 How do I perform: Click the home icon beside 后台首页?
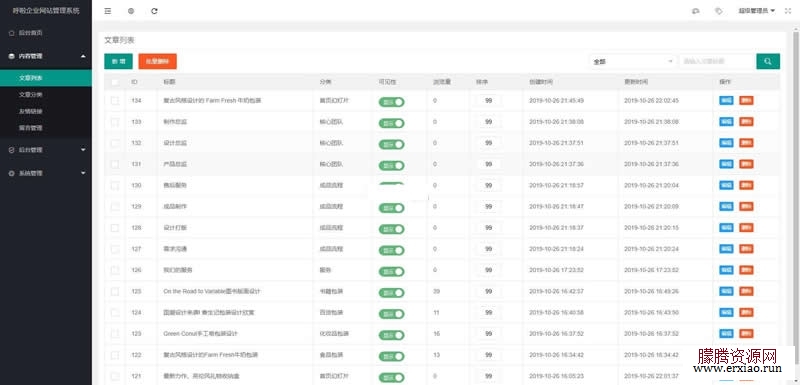pyautogui.click(x=11, y=33)
